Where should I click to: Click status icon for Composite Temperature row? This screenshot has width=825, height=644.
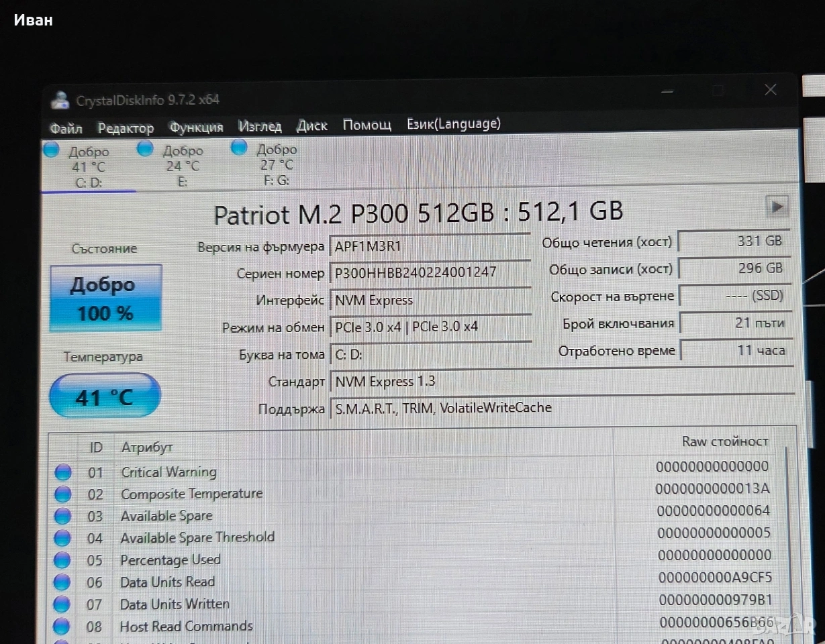click(x=62, y=494)
